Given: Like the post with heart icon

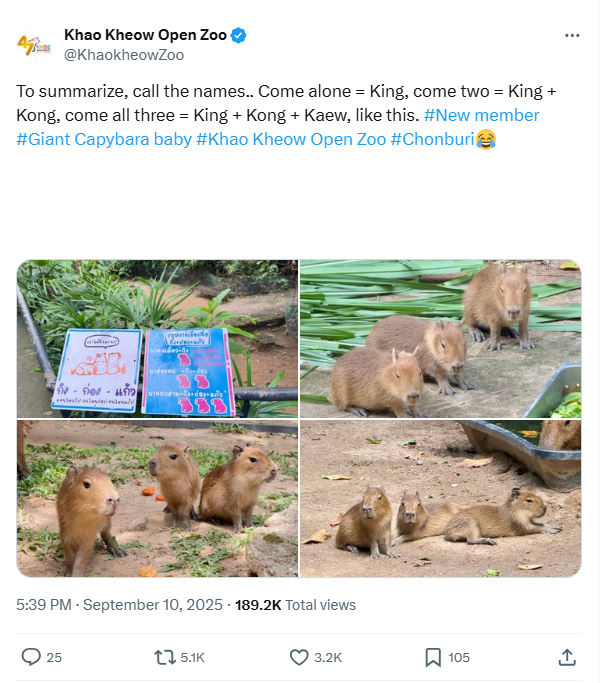Looking at the screenshot, I should click(299, 657).
